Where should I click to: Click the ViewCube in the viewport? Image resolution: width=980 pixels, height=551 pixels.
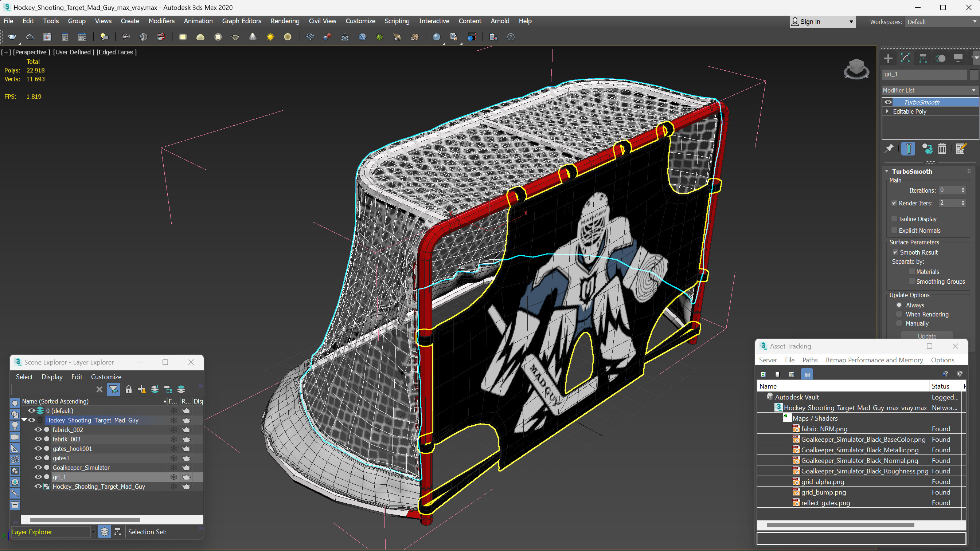click(x=856, y=68)
